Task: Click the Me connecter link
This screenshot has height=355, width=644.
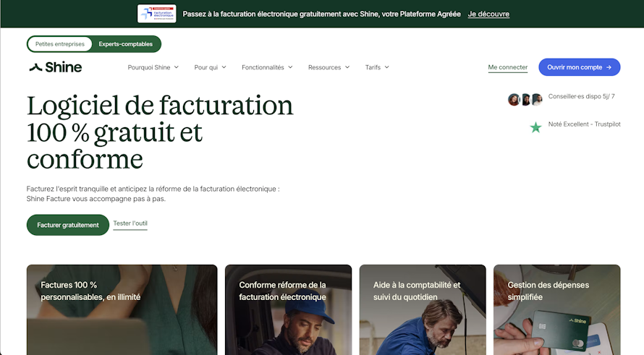Action: [x=508, y=67]
